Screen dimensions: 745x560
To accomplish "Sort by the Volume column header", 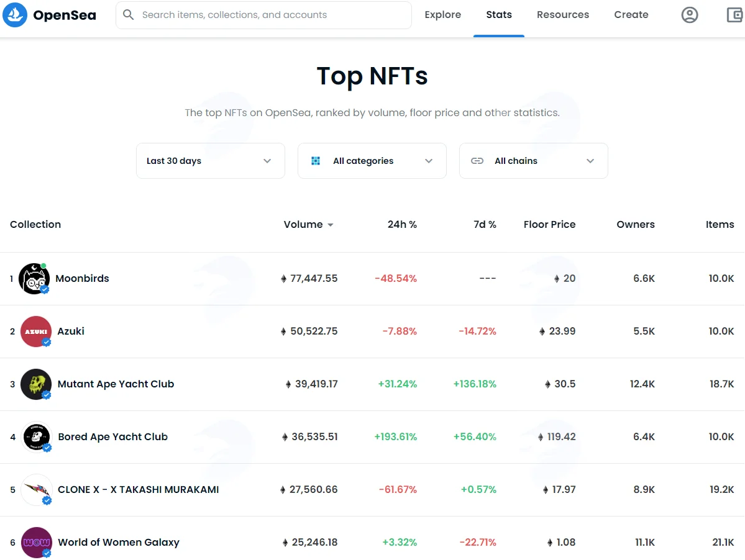I will coord(303,225).
